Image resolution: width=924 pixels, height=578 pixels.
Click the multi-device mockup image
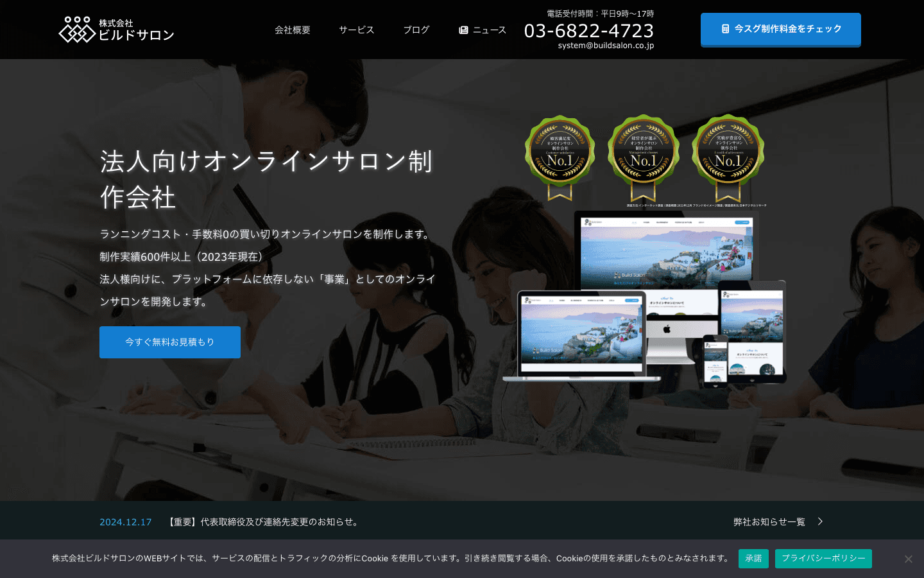(644, 299)
